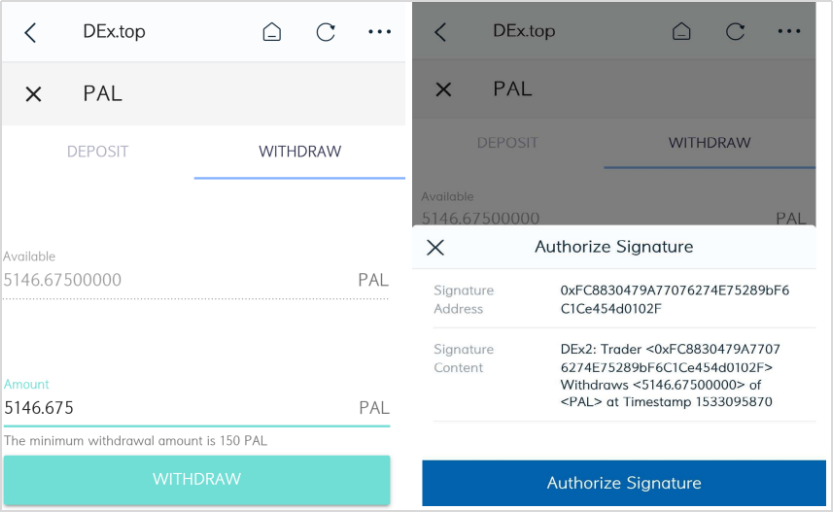Open three-dot menu in right header
This screenshot has height=512, width=833.
(789, 31)
